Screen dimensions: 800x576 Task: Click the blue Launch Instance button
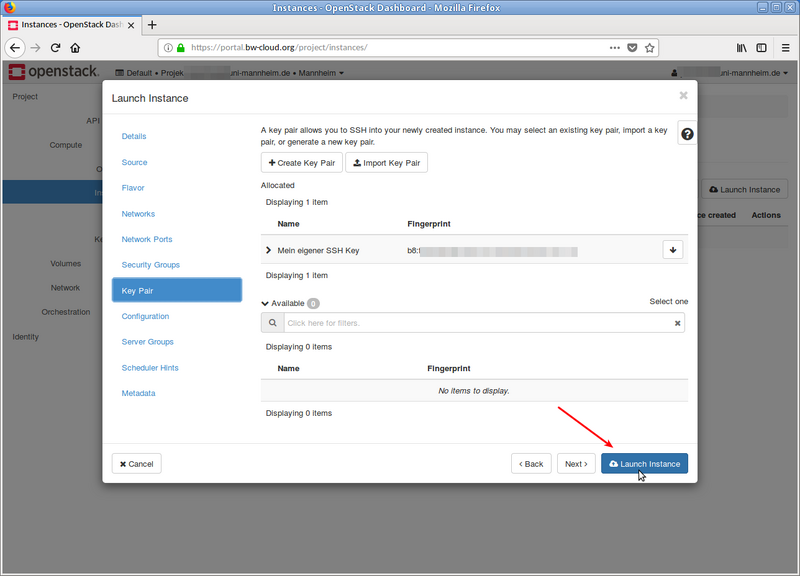(644, 463)
